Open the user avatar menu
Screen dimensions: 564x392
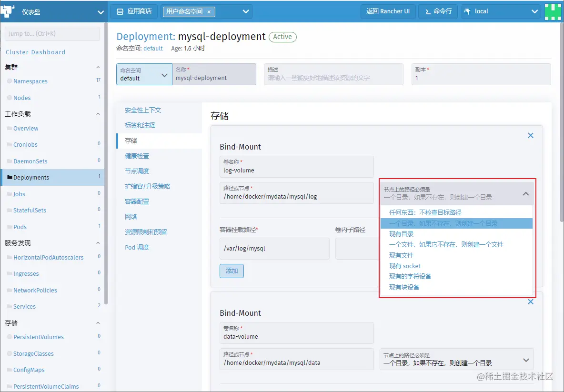point(553,11)
